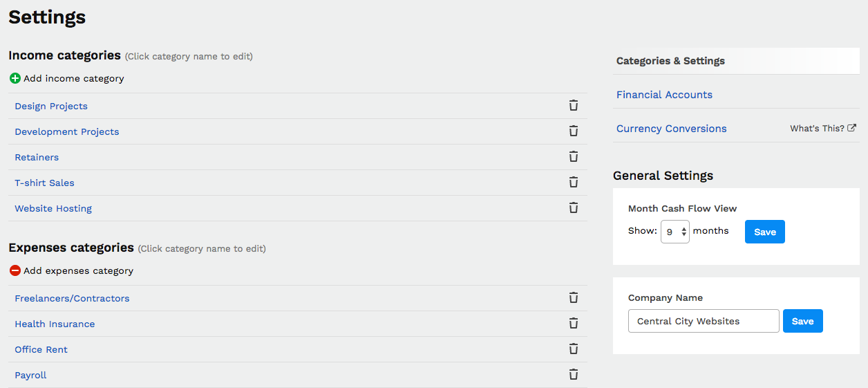Switch to Currency Conversions settings
The width and height of the screenshot is (868, 388).
[671, 129]
